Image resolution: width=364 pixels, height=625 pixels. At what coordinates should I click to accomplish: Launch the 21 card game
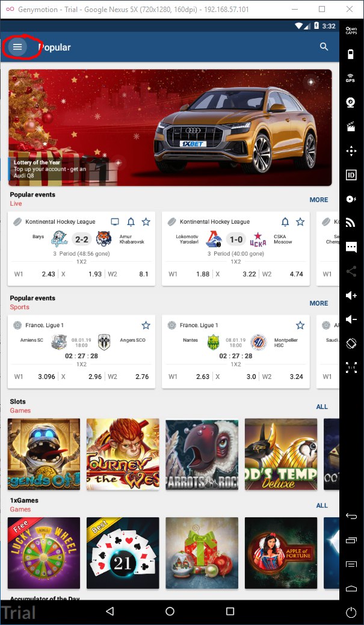[x=123, y=553]
